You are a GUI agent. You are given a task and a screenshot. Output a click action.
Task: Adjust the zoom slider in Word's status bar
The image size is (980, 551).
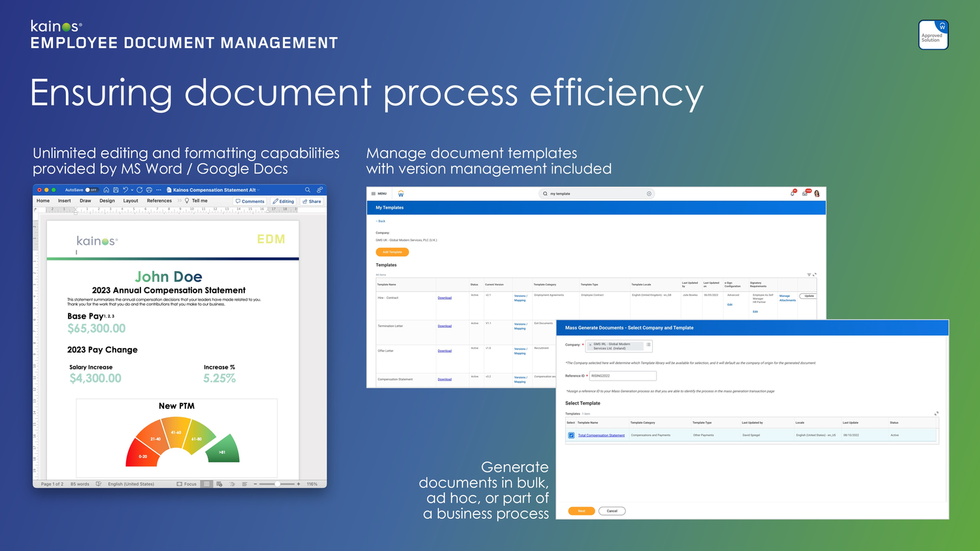pyautogui.click(x=278, y=484)
